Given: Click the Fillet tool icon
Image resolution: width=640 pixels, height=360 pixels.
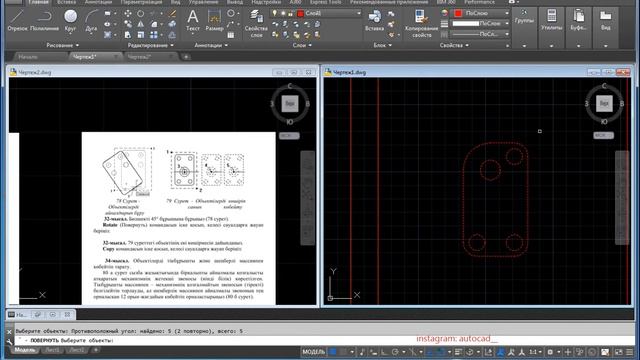Looking at the screenshot, I should click(x=153, y=24).
